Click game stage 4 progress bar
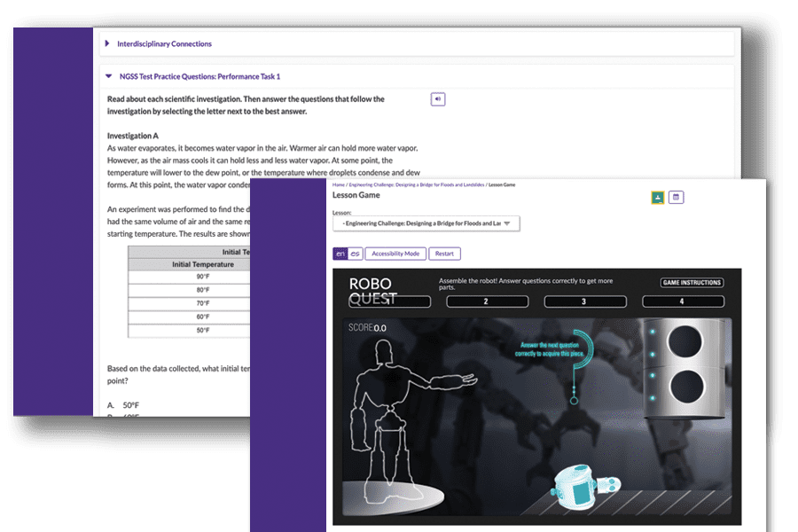This screenshot has width=798, height=532. pyautogui.click(x=683, y=301)
